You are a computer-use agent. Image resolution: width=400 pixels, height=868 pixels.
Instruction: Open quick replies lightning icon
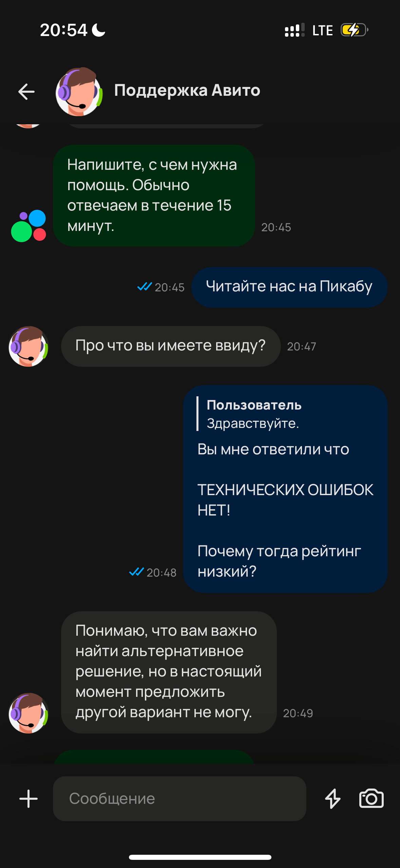point(333,799)
